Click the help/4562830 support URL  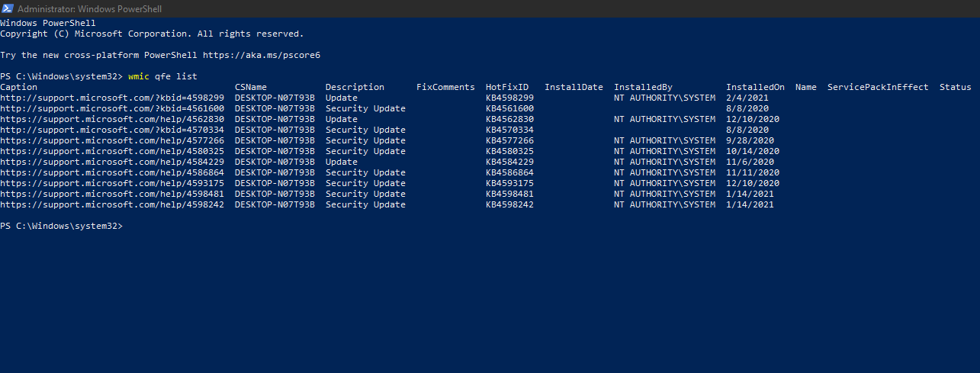point(112,119)
